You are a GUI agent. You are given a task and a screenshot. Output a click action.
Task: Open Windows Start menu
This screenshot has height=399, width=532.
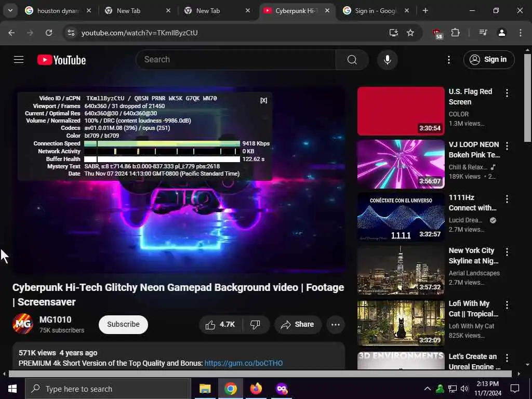[x=12, y=389]
